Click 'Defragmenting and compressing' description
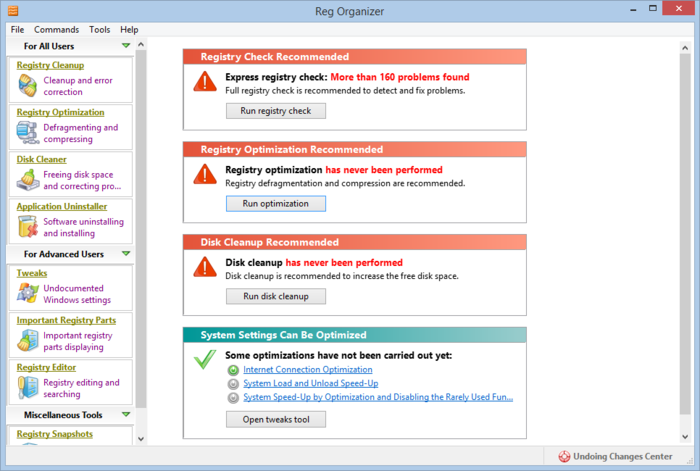Screen dimensions: 700x471 click(x=81, y=133)
